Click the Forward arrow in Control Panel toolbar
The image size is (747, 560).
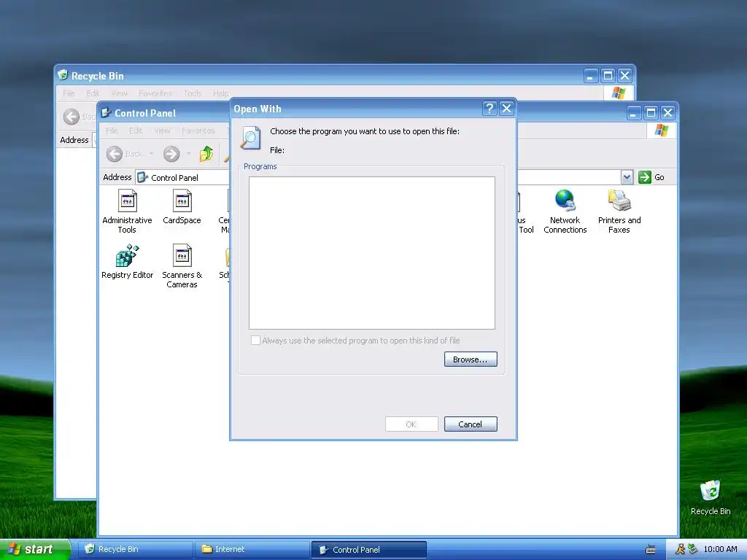(x=171, y=154)
